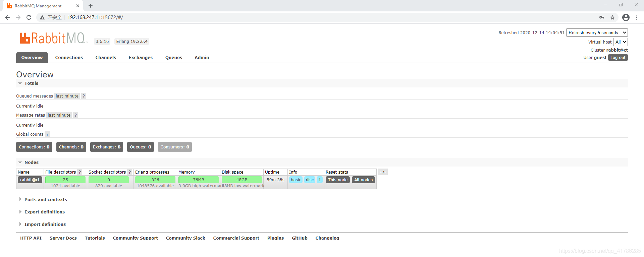Image resolution: width=644 pixels, height=257 pixels.
Task: Close the RabbitMQ Management tab
Action: pyautogui.click(x=78, y=6)
